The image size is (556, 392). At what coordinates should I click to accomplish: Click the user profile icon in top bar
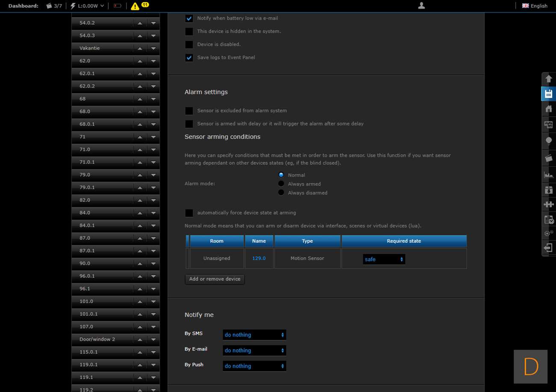[421, 6]
